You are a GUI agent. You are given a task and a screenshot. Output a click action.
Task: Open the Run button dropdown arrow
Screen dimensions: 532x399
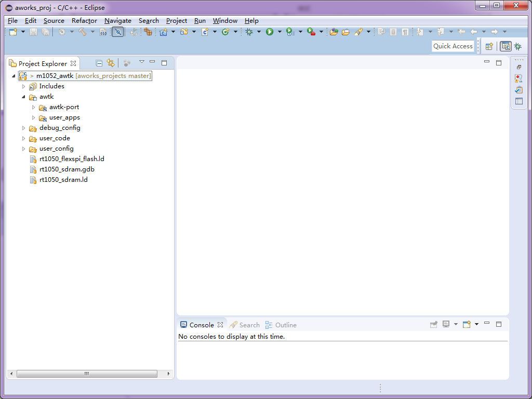click(280, 32)
